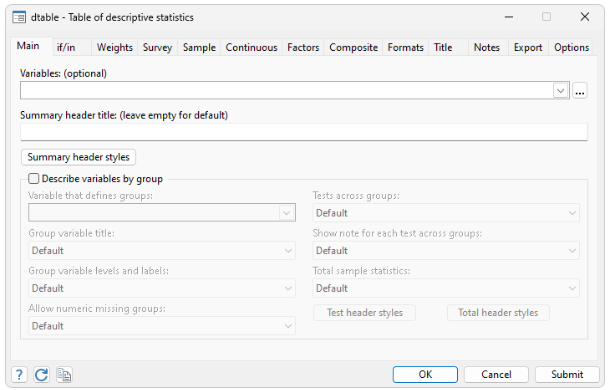Confirm with the OK button
This screenshot has height=390, width=612.
point(425,375)
